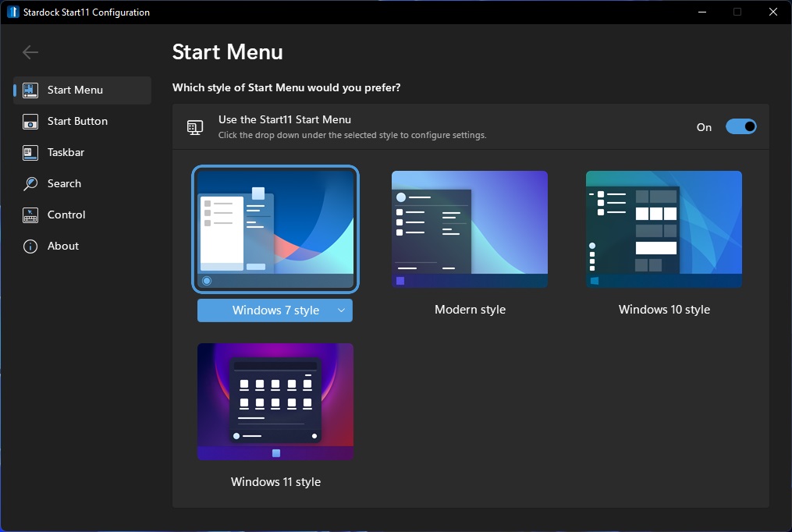Click the Use Start11 Start Menu monitor icon
The width and height of the screenshot is (792, 532).
pos(195,127)
